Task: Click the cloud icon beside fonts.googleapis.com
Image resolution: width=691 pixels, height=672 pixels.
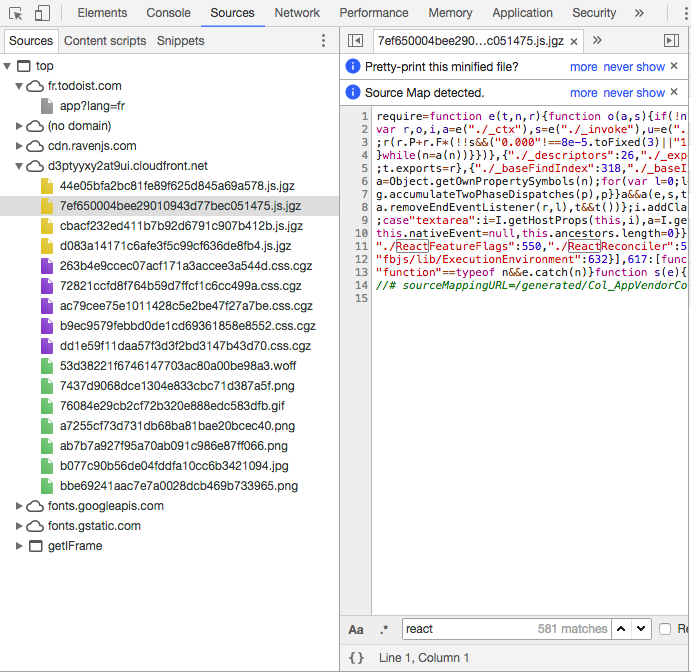Action: 35,506
